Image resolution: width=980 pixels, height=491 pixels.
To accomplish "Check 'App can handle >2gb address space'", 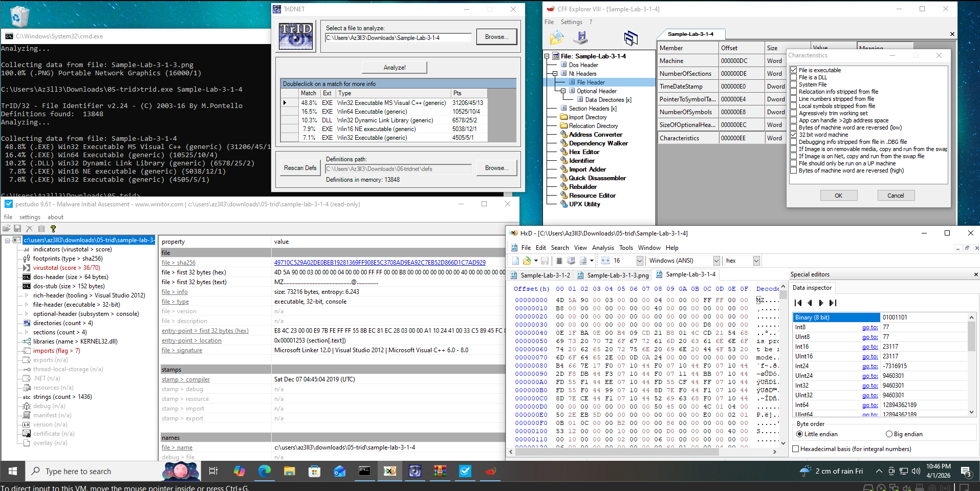I will click(x=794, y=120).
